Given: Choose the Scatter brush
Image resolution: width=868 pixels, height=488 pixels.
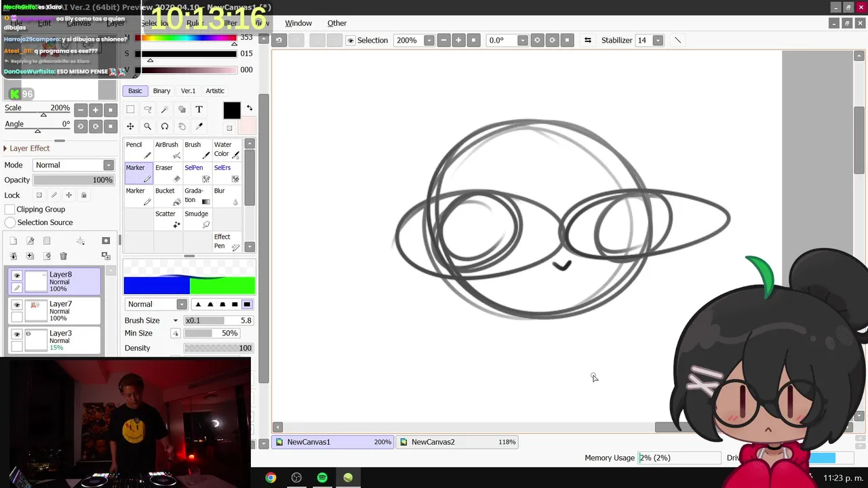Looking at the screenshot, I should tap(167, 219).
